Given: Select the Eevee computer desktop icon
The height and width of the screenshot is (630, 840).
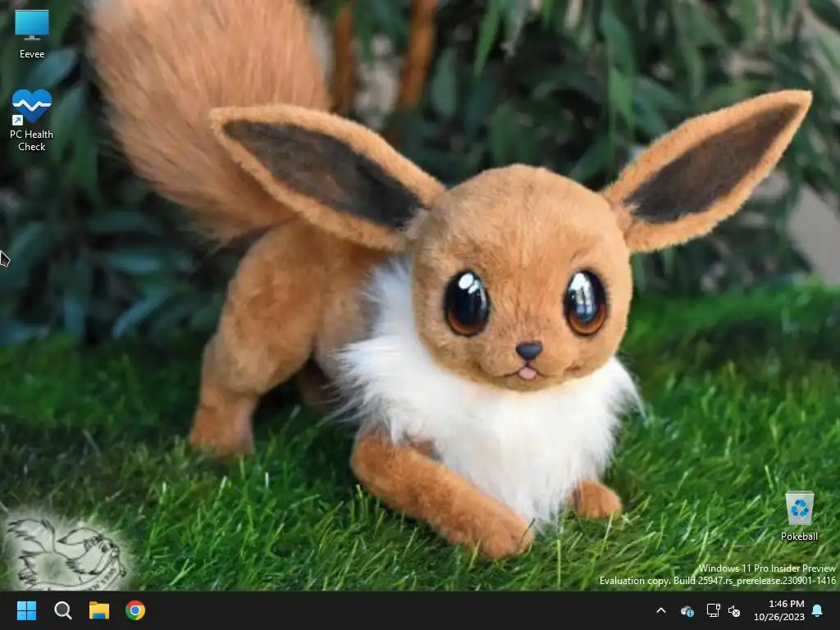Looking at the screenshot, I should click(32, 34).
